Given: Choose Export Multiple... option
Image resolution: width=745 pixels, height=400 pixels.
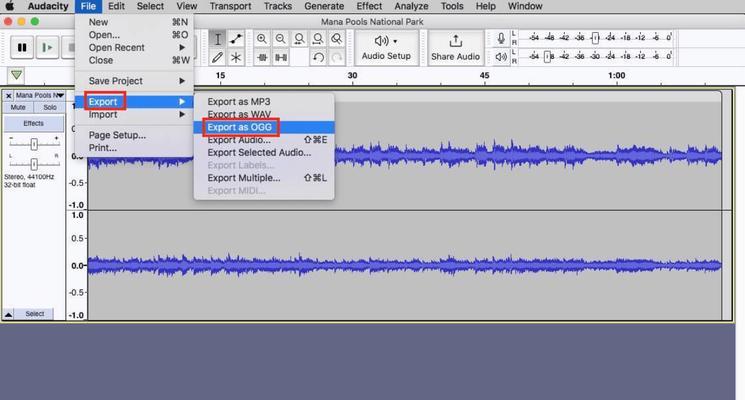Looking at the screenshot, I should click(264, 178).
